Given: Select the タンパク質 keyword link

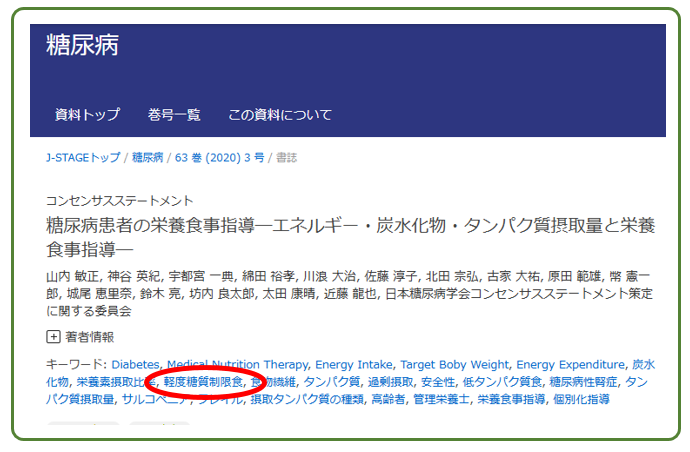Looking at the screenshot, I should pyautogui.click(x=332, y=382).
